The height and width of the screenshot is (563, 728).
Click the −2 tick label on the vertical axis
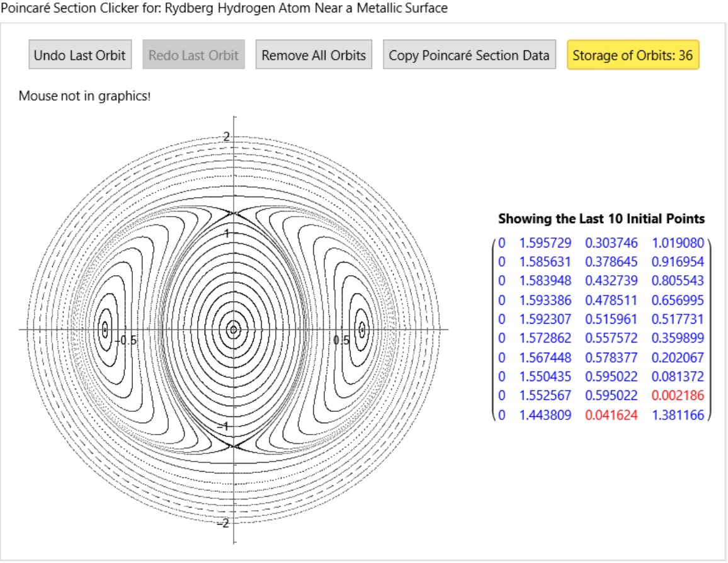pyautogui.click(x=224, y=523)
